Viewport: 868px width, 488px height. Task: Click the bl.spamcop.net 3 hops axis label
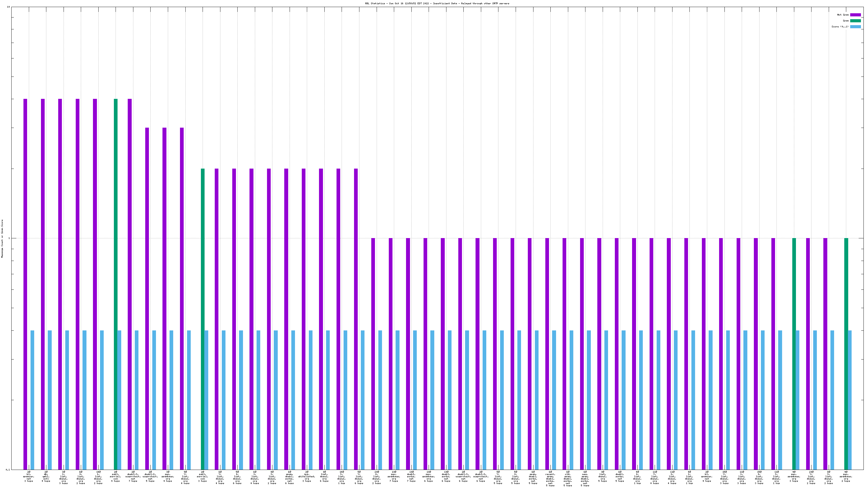(29, 476)
